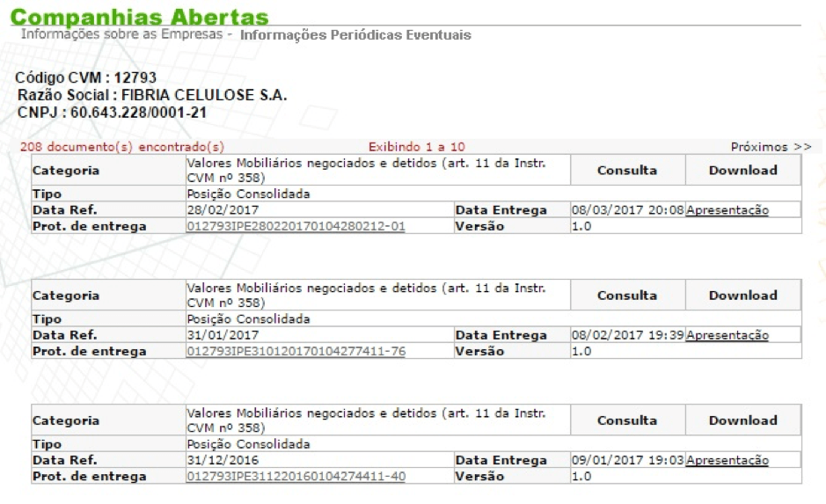Viewport: 826px width, 504px height.
Task: Click Posição Consolidada in the 31/12/2016 entry
Action: [x=248, y=444]
